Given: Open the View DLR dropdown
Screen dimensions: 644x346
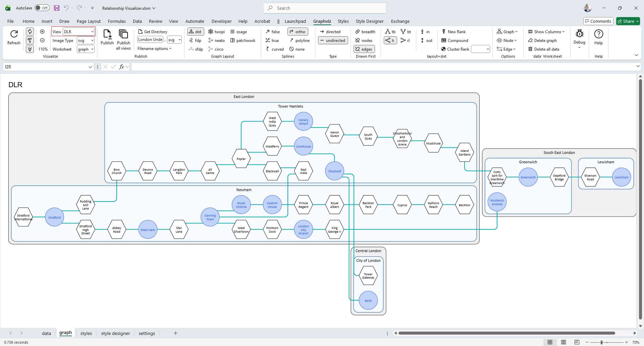Looking at the screenshot, I should click(92, 32).
